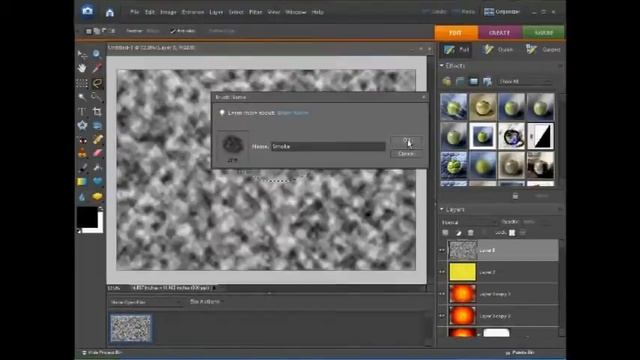Click the create adjustment layer icon
Viewport: 640px width, 360px height.
[458, 233]
